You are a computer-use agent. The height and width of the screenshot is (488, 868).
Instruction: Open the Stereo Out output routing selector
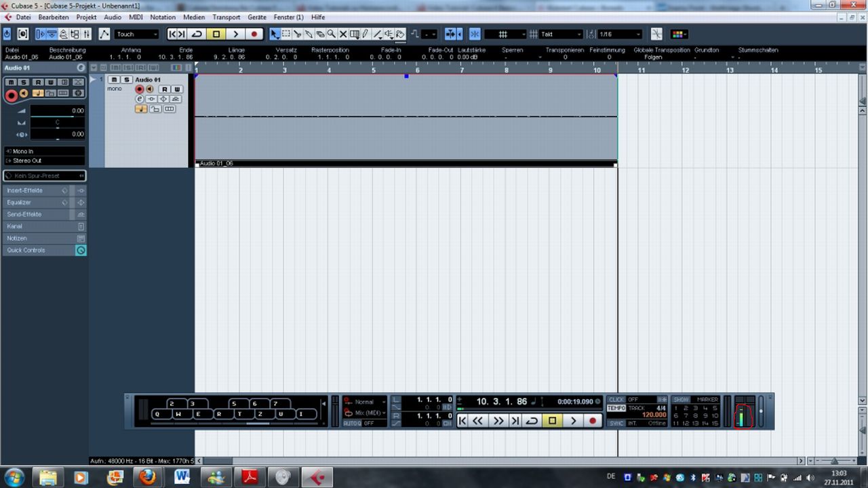coord(45,161)
